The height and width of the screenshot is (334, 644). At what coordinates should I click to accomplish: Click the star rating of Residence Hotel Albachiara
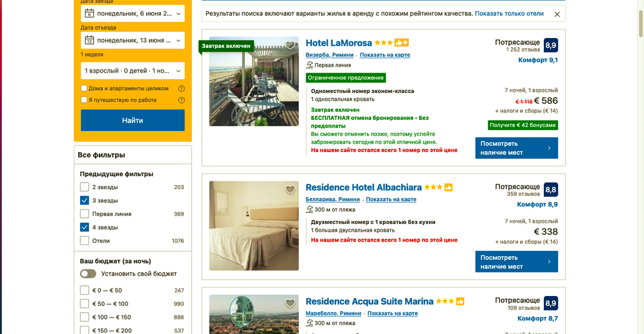(x=433, y=187)
